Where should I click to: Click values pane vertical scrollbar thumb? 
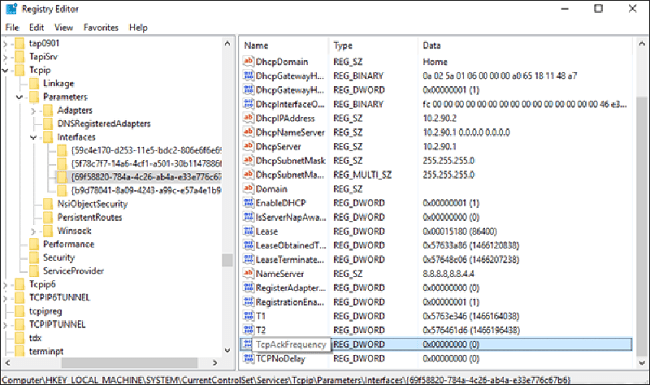point(641,226)
